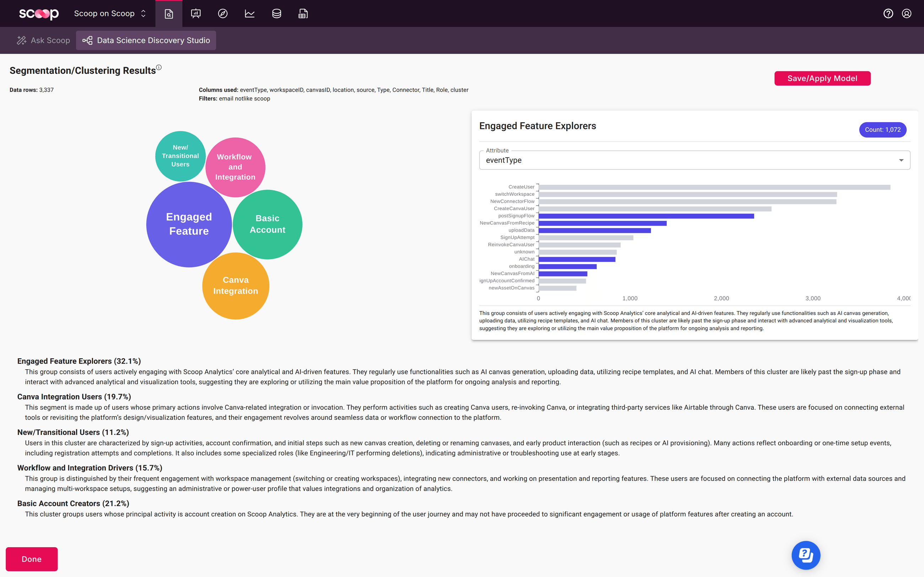
Task: Open the floating chat assistant bubble
Action: click(806, 555)
